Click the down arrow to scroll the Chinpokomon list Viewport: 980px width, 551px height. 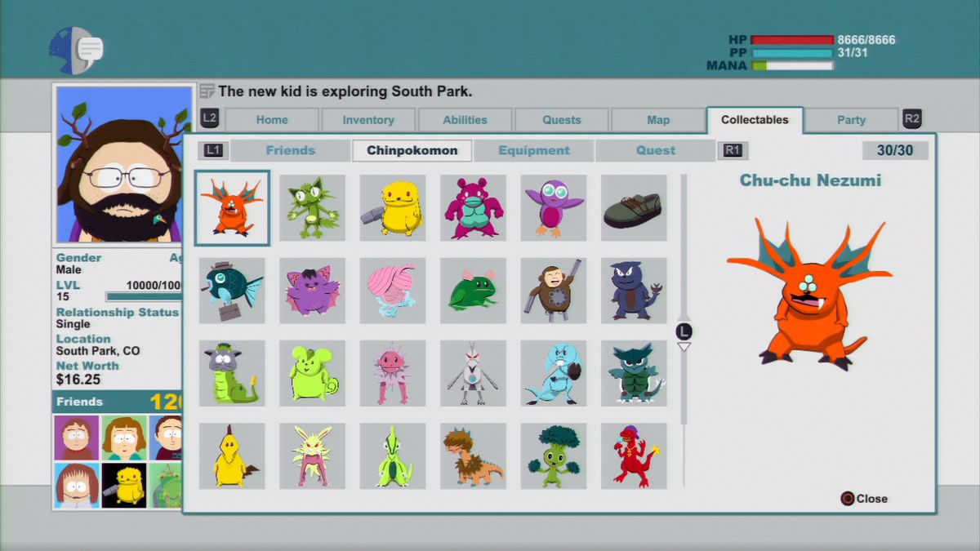pyautogui.click(x=684, y=346)
